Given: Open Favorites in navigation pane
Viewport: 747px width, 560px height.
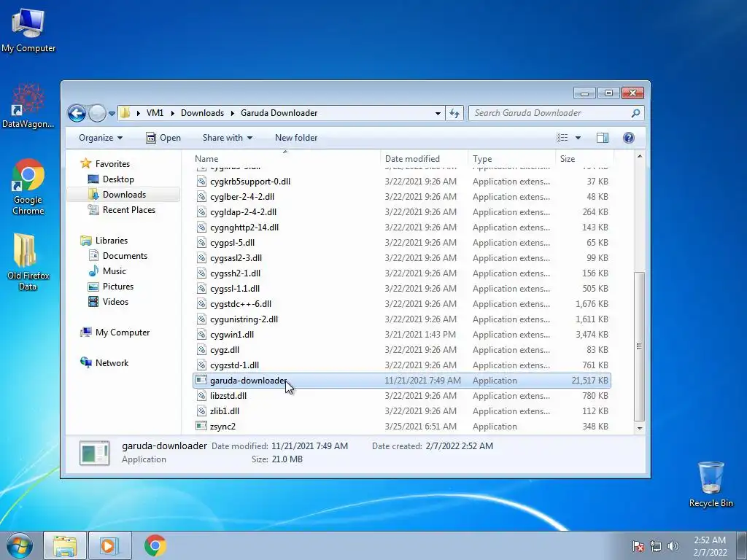Looking at the screenshot, I should click(112, 164).
